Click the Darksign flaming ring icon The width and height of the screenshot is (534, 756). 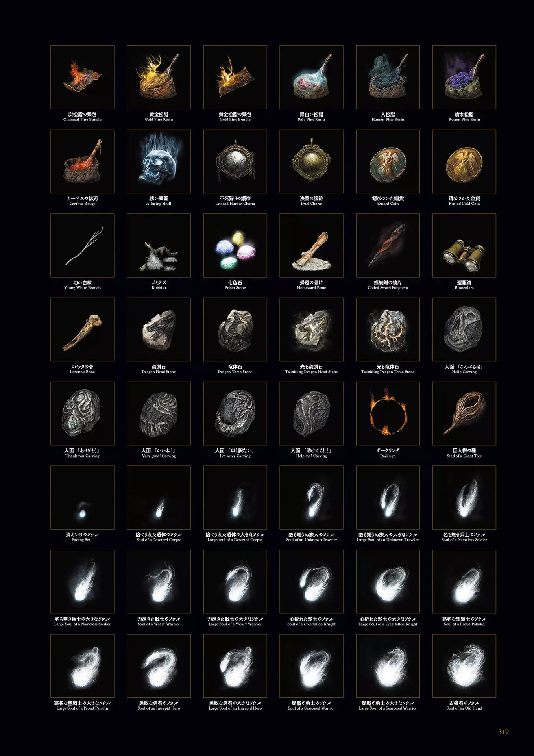coord(388,413)
